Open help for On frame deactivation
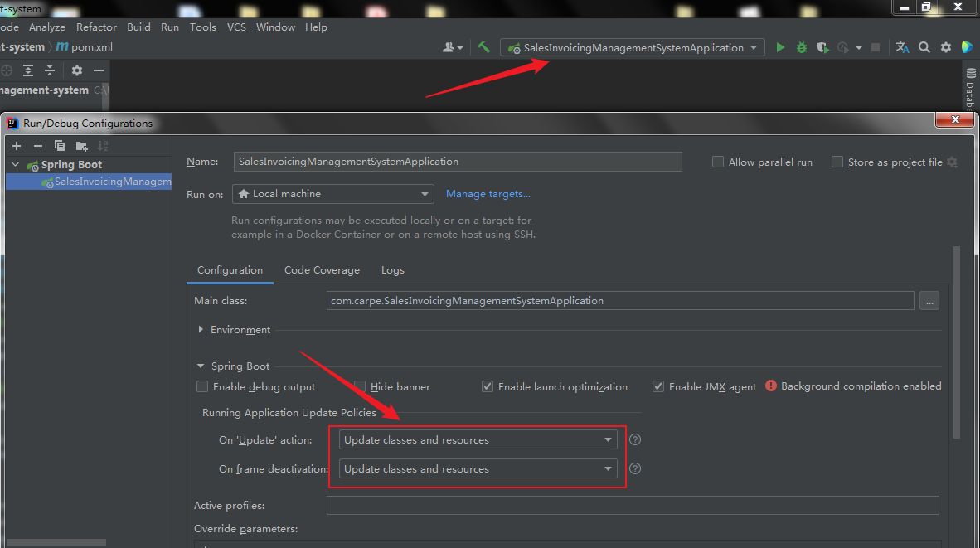This screenshot has height=548, width=980. point(635,468)
